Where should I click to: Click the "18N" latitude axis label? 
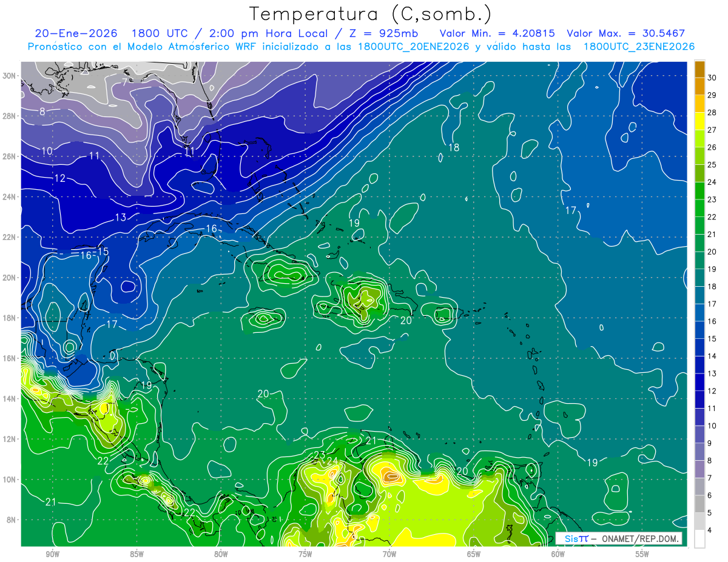(10, 318)
